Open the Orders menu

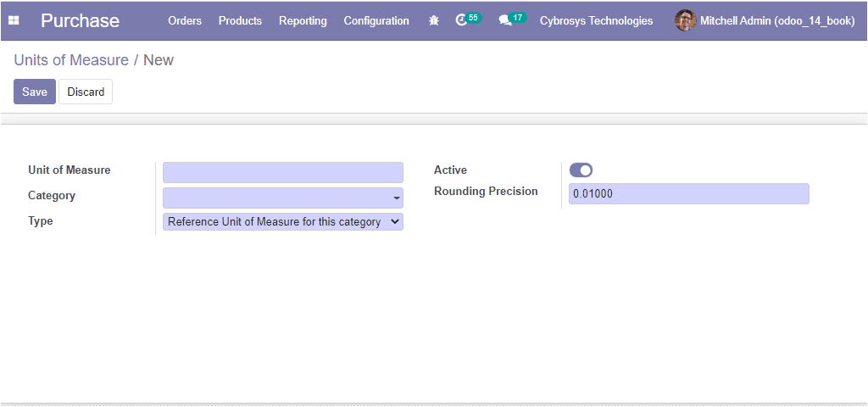(x=185, y=21)
